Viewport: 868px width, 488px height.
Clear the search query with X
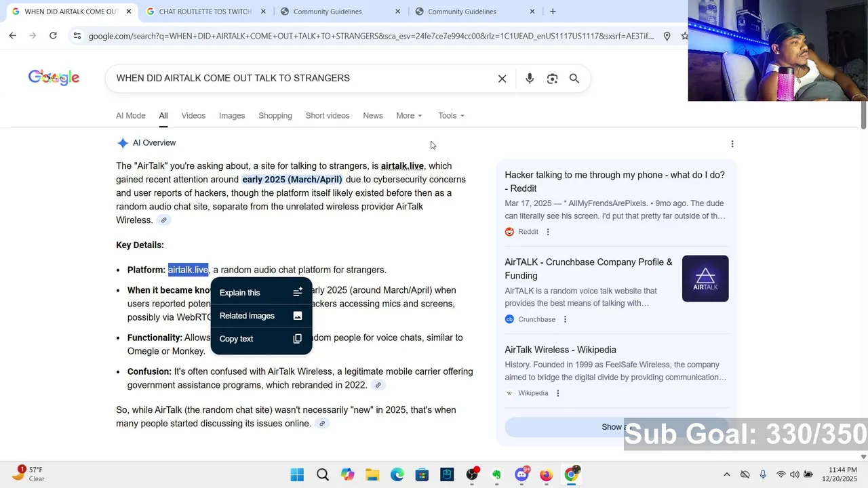(x=502, y=79)
